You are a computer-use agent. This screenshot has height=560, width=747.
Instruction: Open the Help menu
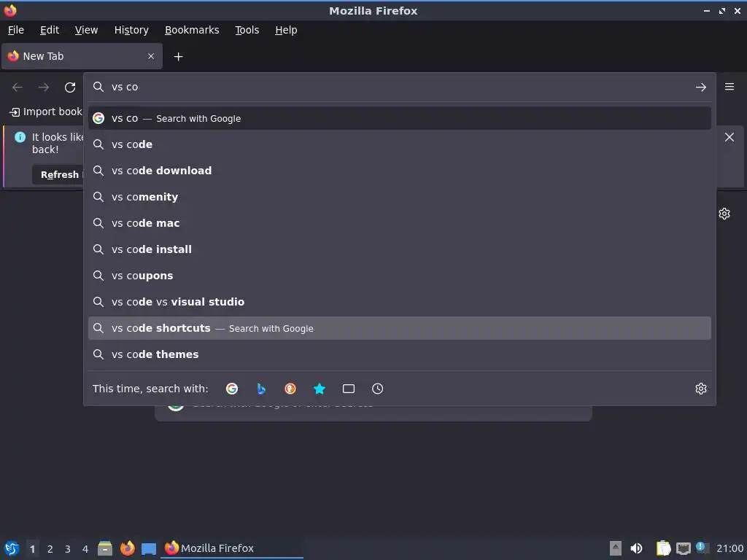click(x=286, y=30)
